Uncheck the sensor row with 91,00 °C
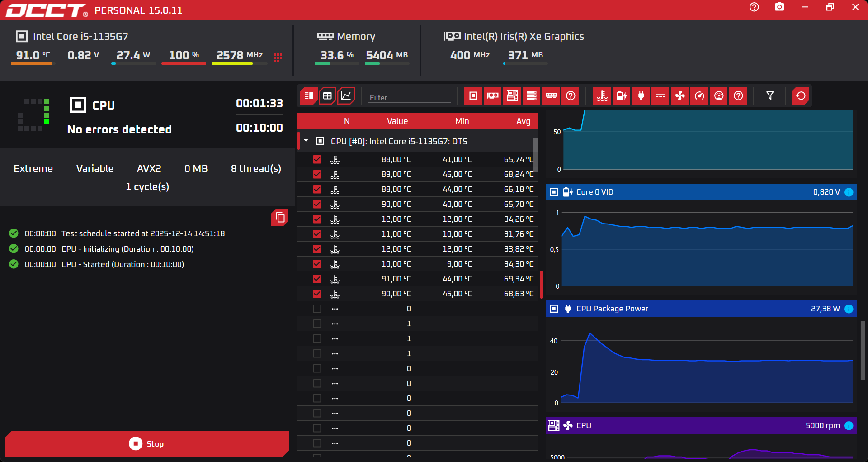 pos(317,279)
